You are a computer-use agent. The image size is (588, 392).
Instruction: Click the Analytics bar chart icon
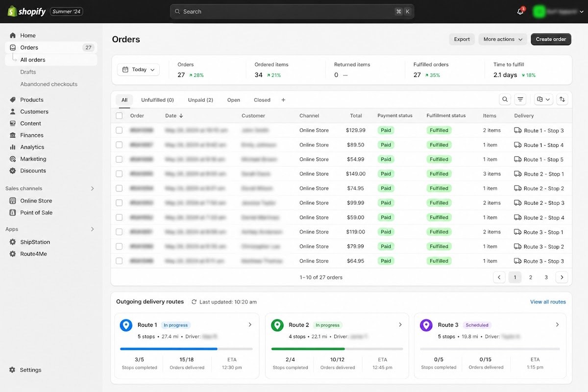pos(13,147)
